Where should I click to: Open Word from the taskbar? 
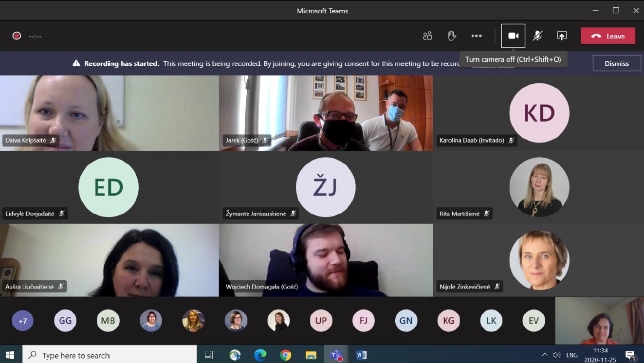[361, 355]
